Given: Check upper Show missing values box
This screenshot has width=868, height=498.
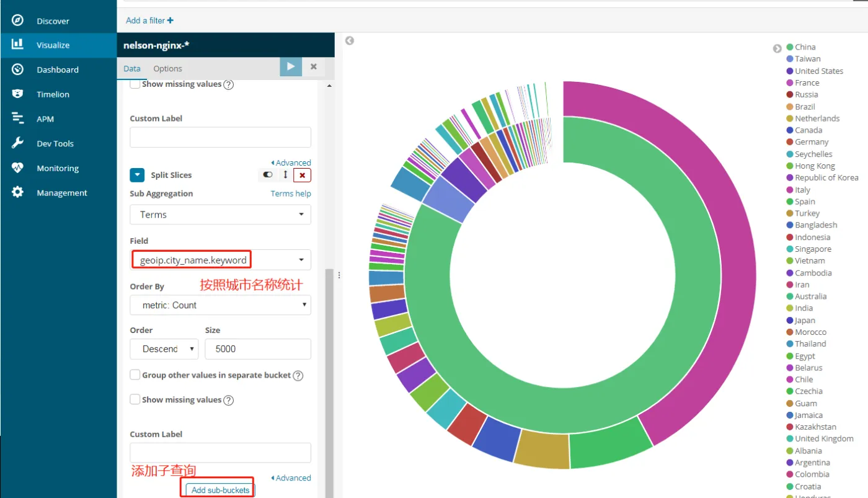Looking at the screenshot, I should pyautogui.click(x=135, y=84).
